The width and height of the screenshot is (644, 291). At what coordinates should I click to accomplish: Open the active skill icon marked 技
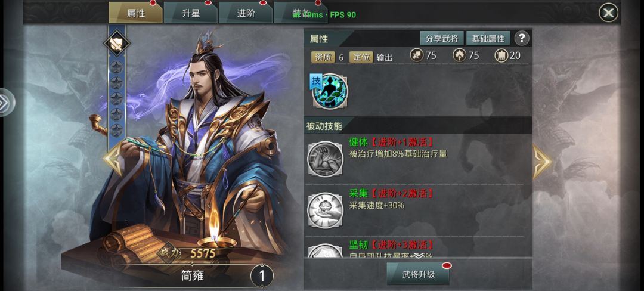(330, 91)
